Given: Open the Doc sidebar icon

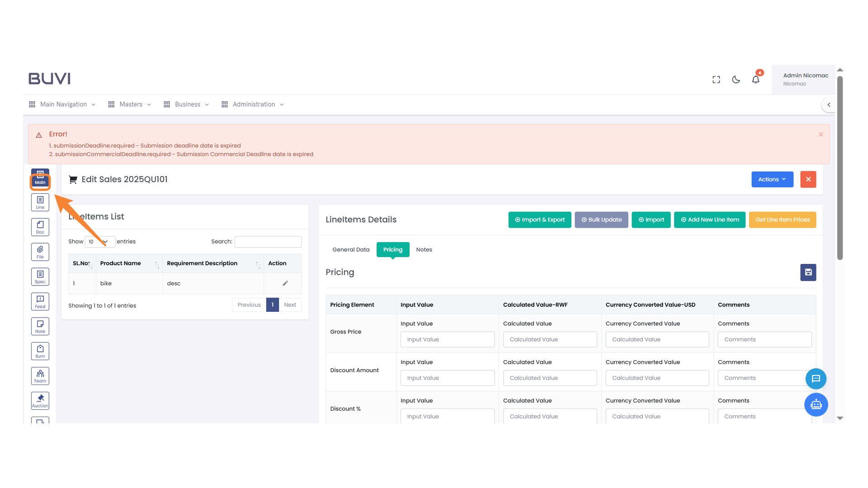Looking at the screenshot, I should (40, 227).
